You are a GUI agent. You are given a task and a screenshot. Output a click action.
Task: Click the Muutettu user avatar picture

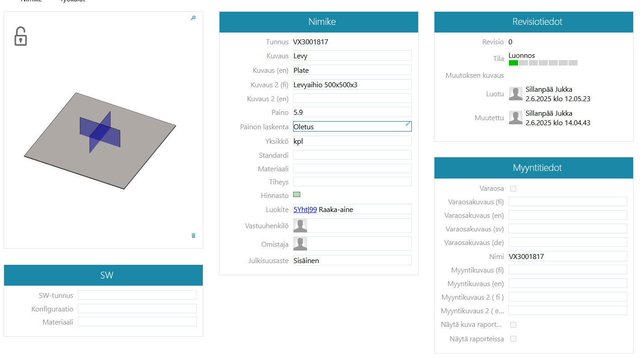click(516, 118)
